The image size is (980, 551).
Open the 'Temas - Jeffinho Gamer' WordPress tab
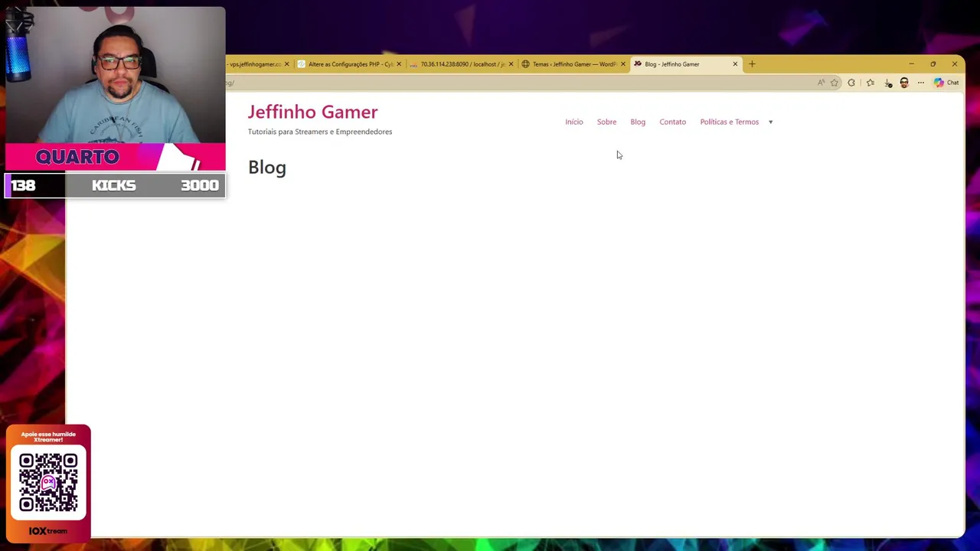pyautogui.click(x=574, y=64)
